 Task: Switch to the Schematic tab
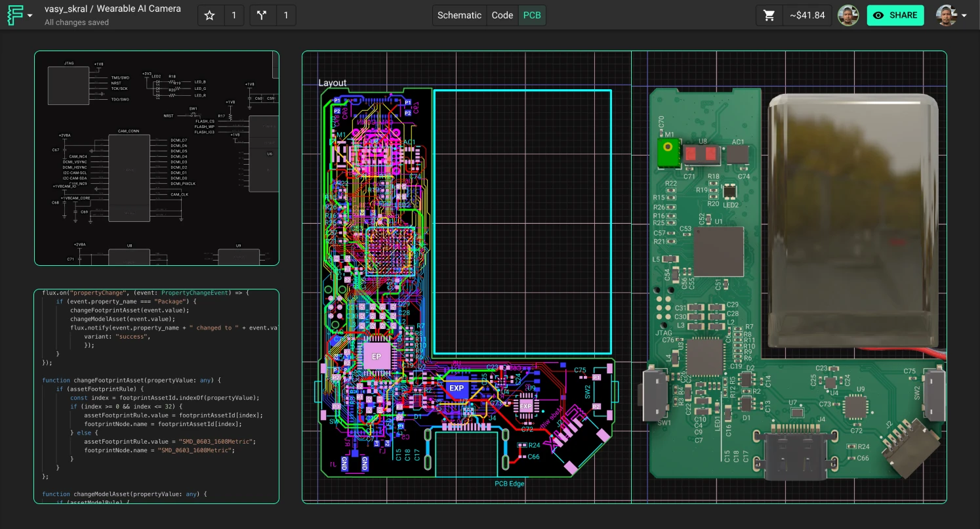459,15
